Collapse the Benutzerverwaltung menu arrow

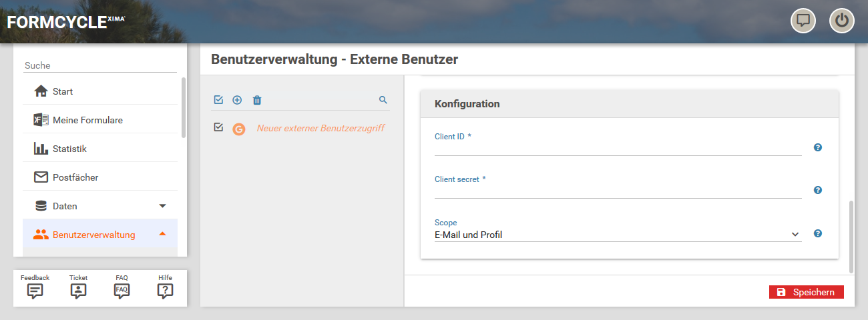tap(162, 235)
